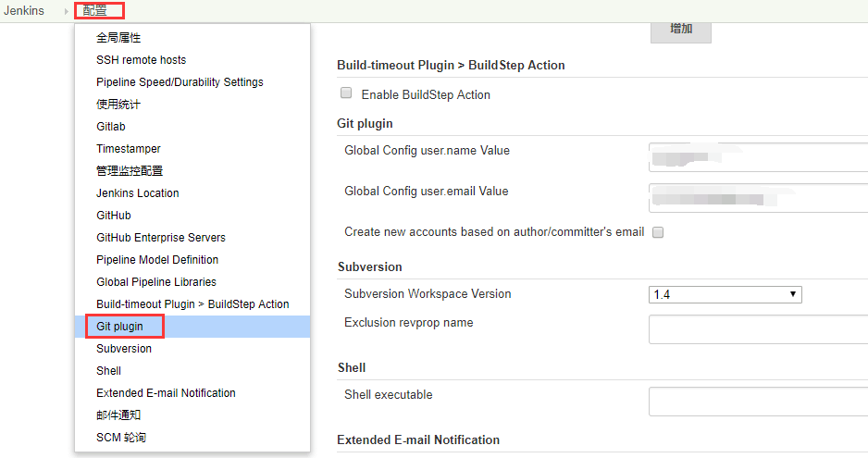
Task: Click Global Config user.email Value label
Action: [427, 191]
